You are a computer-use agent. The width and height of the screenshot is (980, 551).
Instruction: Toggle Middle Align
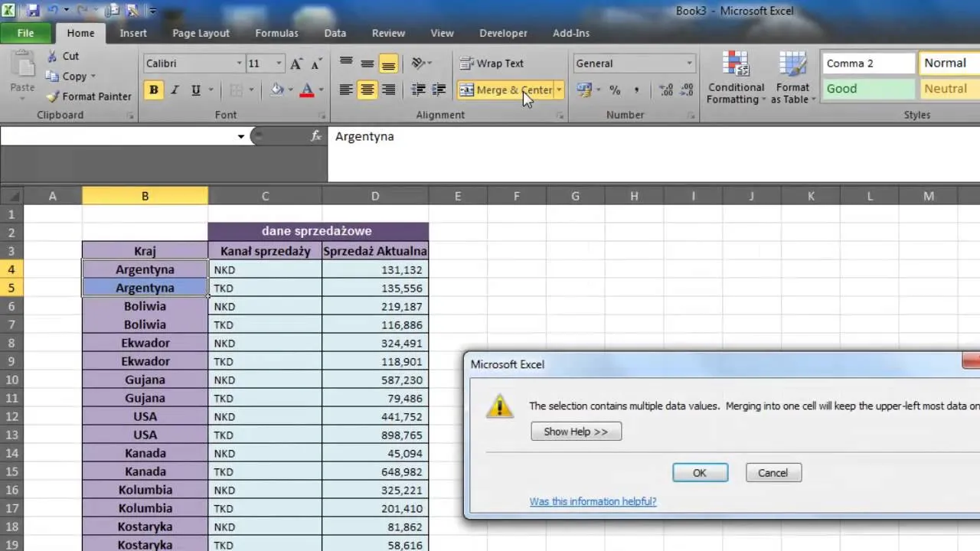(367, 64)
